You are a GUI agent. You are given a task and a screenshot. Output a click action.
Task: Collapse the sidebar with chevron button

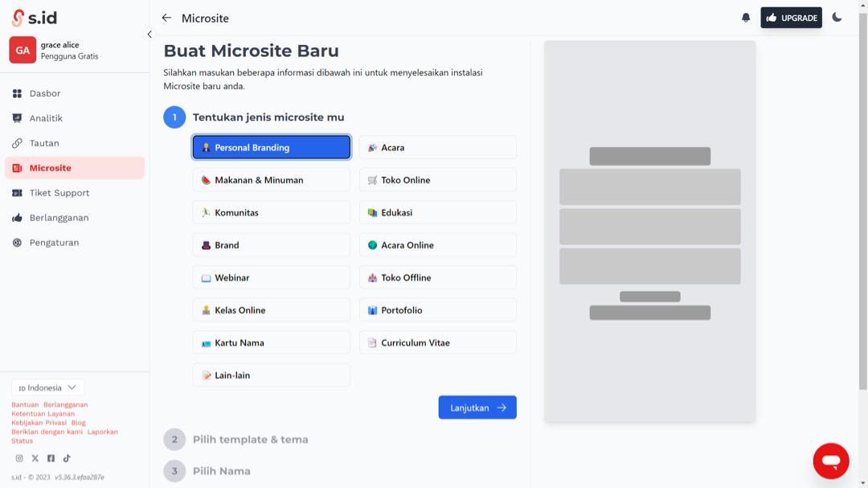click(149, 35)
